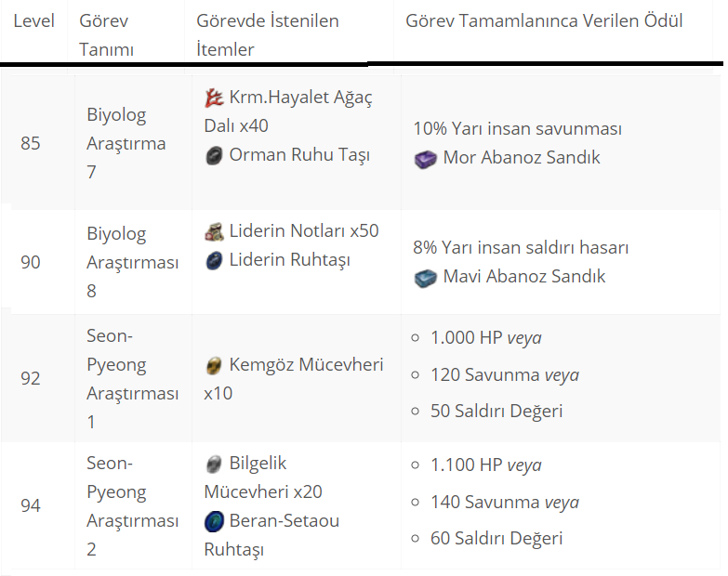
Task: Click the blue Liderin Ruhtaşı icon
Action: tap(214, 261)
